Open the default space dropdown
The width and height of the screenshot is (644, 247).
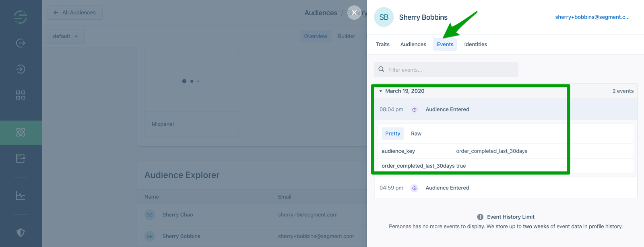click(65, 36)
